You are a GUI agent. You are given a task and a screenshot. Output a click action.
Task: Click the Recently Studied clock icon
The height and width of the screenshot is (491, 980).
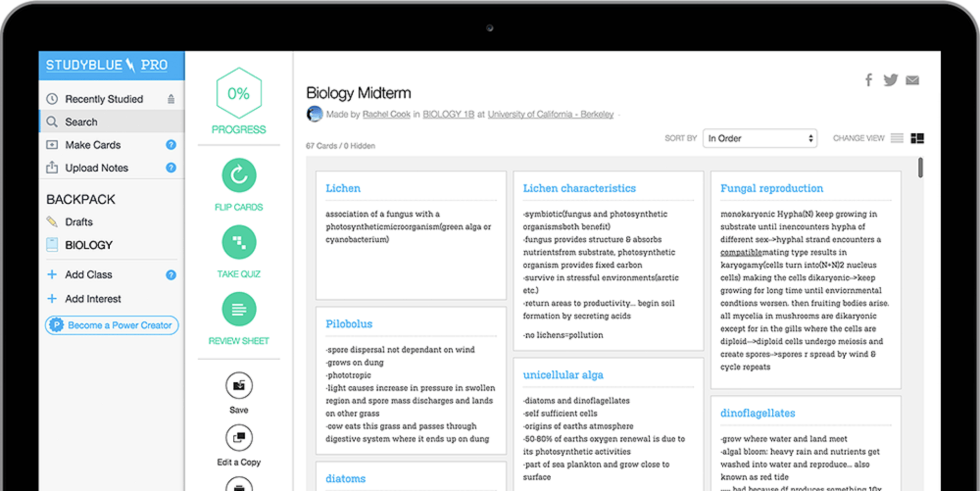click(52, 99)
